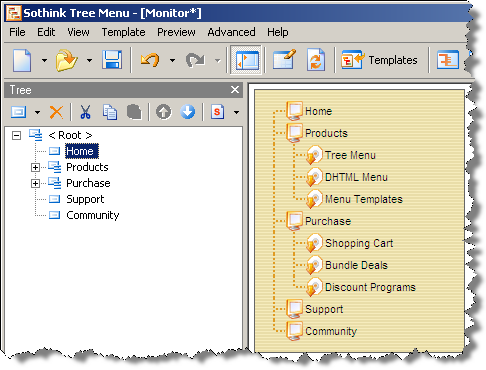486x370 pixels.
Task: Open dropdown next to S style icon
Action: (236, 112)
